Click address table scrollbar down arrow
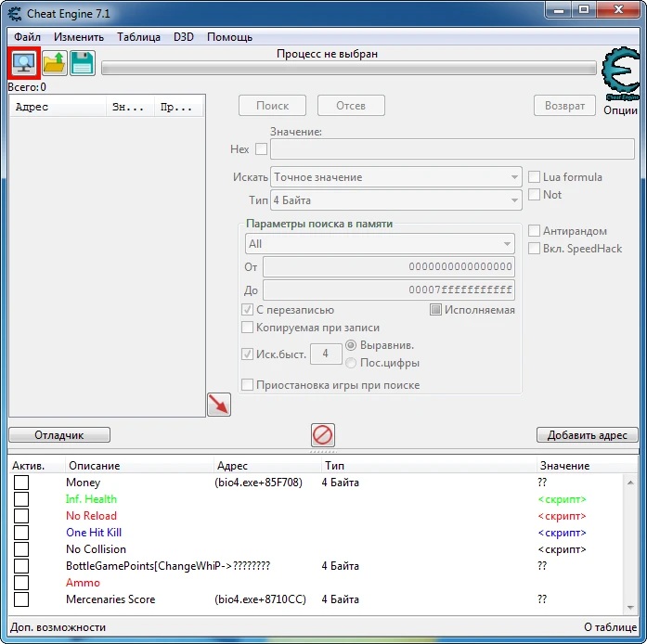 pyautogui.click(x=630, y=607)
